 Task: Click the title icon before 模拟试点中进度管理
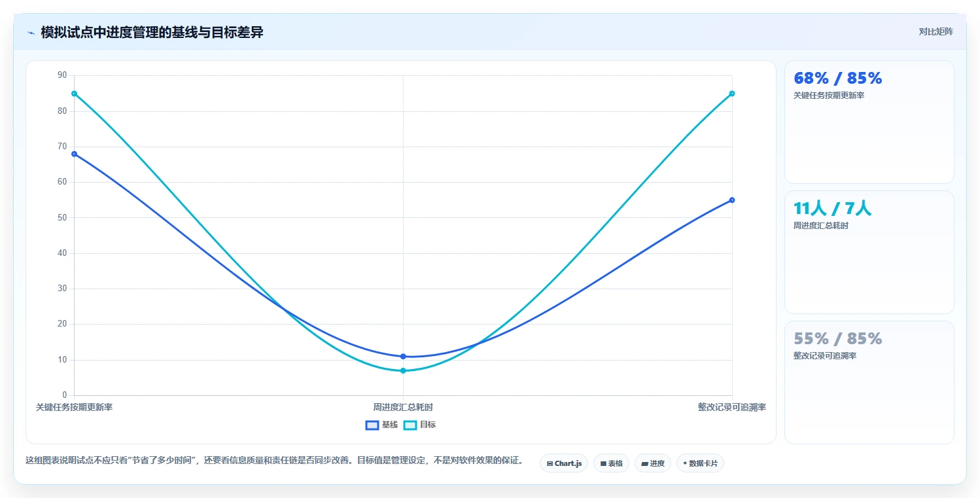[31, 33]
